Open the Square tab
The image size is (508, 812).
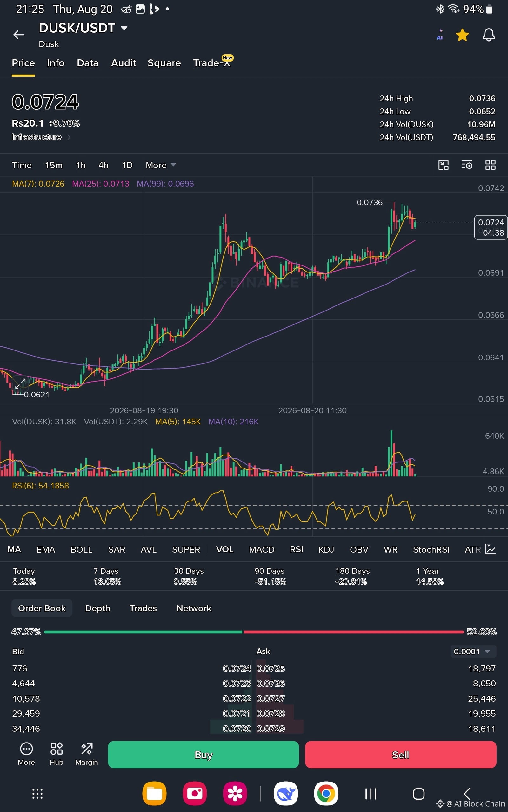(x=164, y=63)
